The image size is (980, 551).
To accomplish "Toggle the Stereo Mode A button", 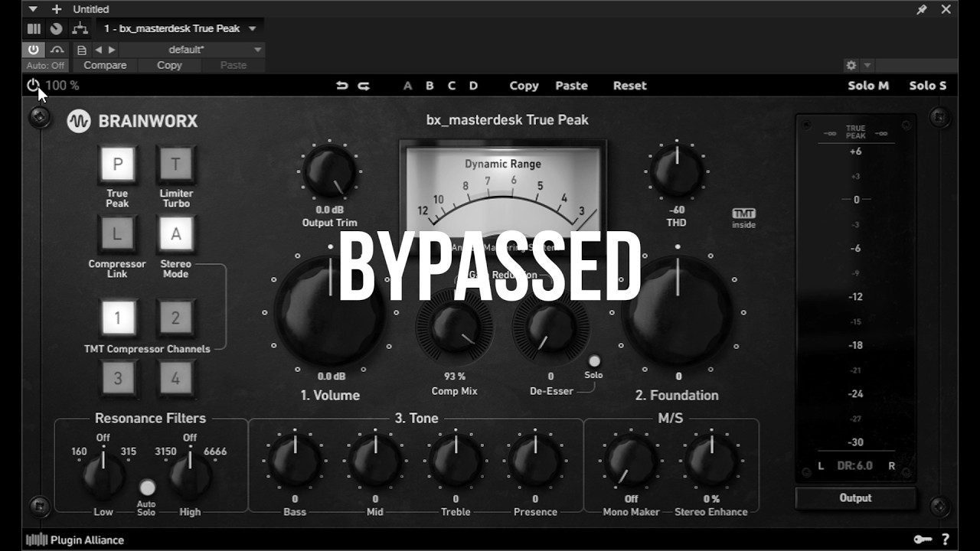I will [x=175, y=234].
